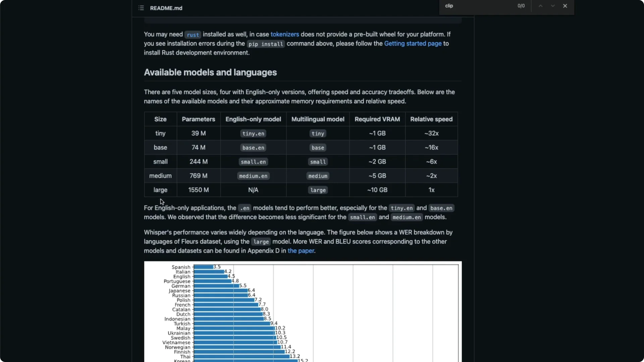
Task: Click 'the paper' link
Action: click(x=301, y=251)
